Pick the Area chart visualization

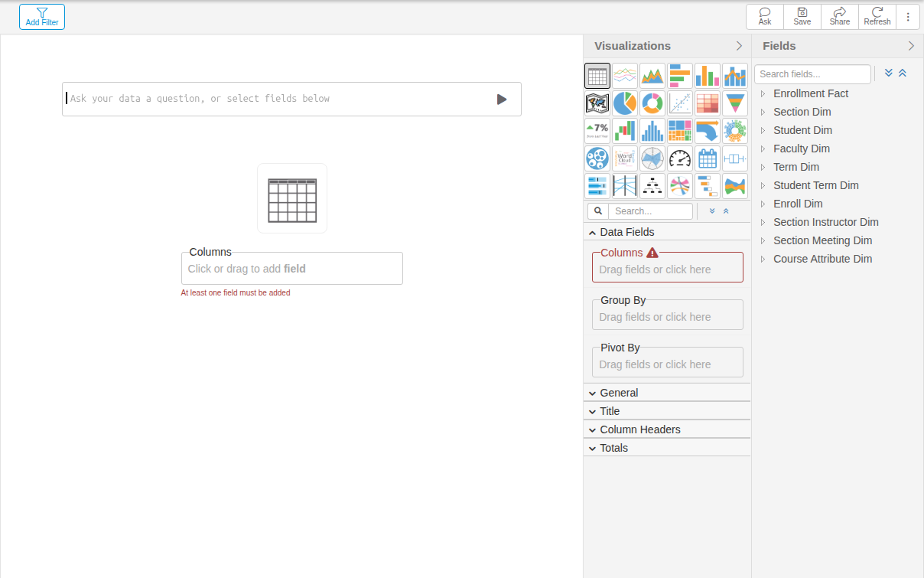[652, 76]
